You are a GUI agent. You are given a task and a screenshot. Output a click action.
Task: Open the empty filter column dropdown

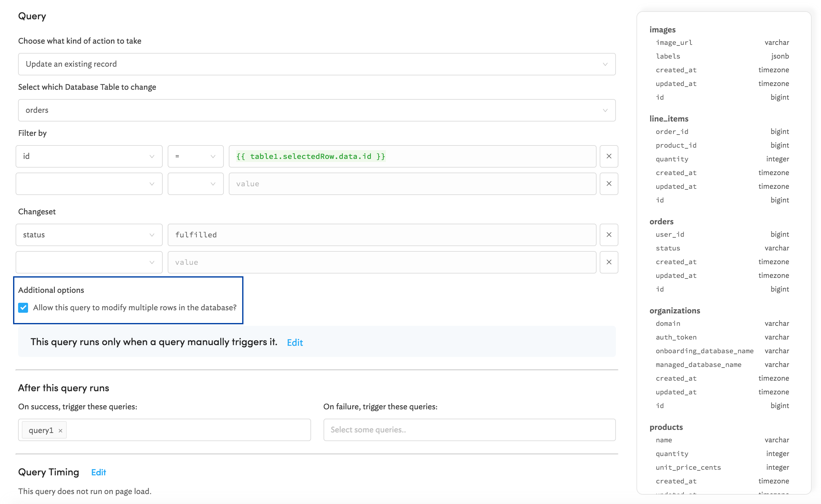click(x=89, y=184)
